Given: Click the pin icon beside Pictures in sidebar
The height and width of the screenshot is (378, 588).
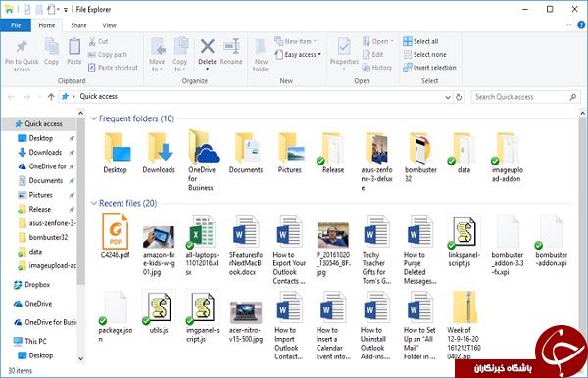Looking at the screenshot, I should tap(72, 195).
